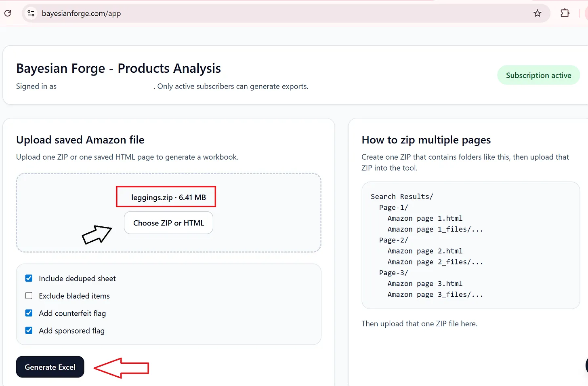Uncheck the Include deduped sheet checkbox
The height and width of the screenshot is (386, 588).
point(29,278)
